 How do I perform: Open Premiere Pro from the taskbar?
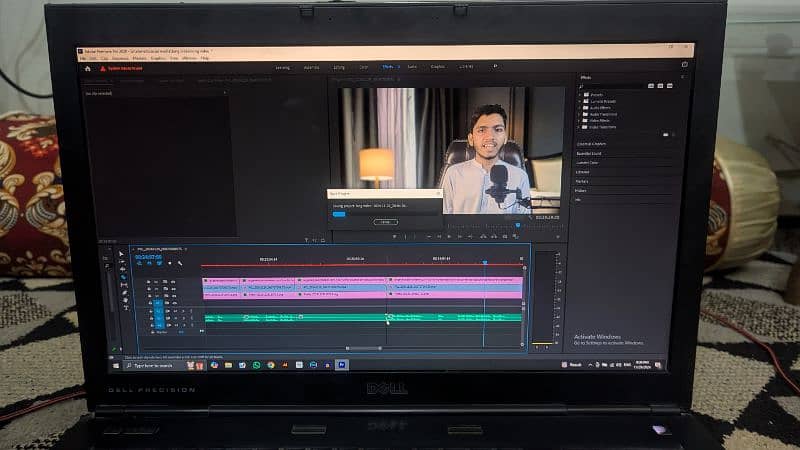pyautogui.click(x=342, y=365)
